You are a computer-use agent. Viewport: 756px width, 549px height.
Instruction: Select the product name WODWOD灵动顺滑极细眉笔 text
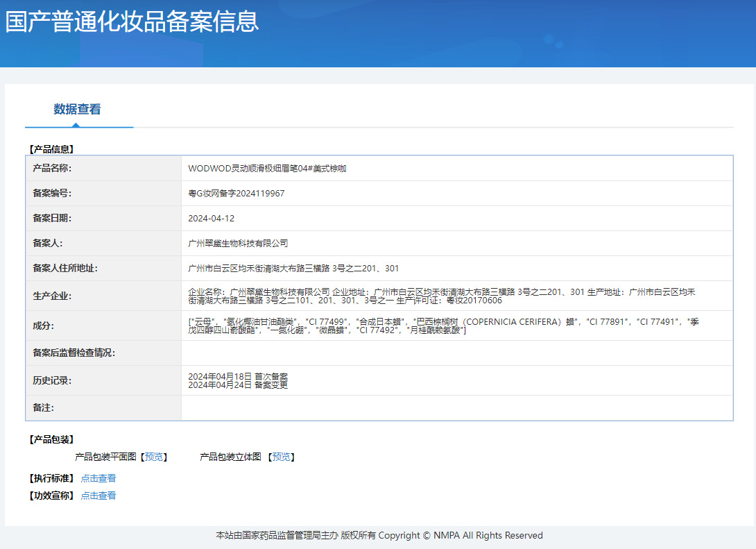(267, 169)
